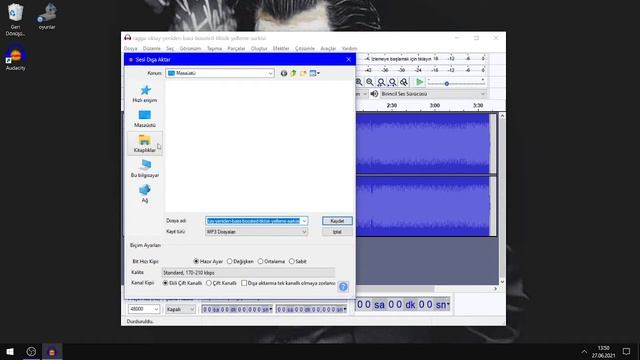640x360 pixels.
Task: Open Kitaplıklar in the places sidebar
Action: (x=145, y=143)
